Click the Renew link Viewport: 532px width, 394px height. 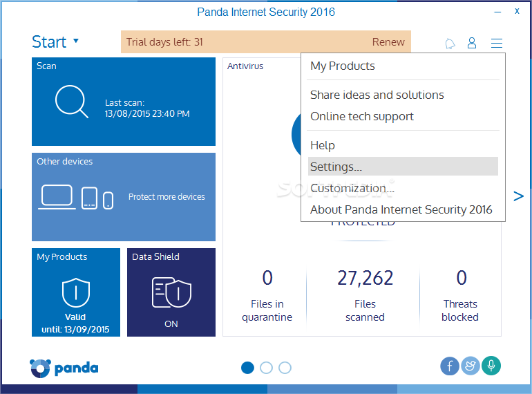click(388, 41)
